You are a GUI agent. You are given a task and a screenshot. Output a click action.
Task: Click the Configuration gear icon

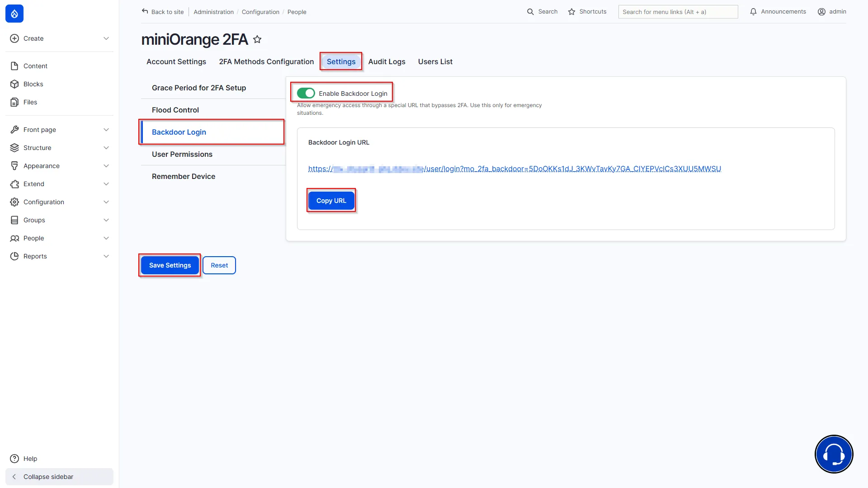click(14, 202)
